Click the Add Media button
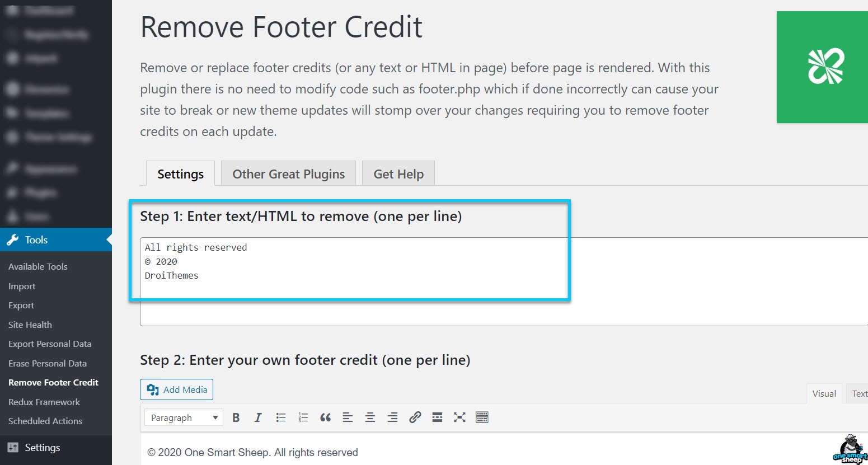Viewport: 868px width, 465px height. coord(176,389)
